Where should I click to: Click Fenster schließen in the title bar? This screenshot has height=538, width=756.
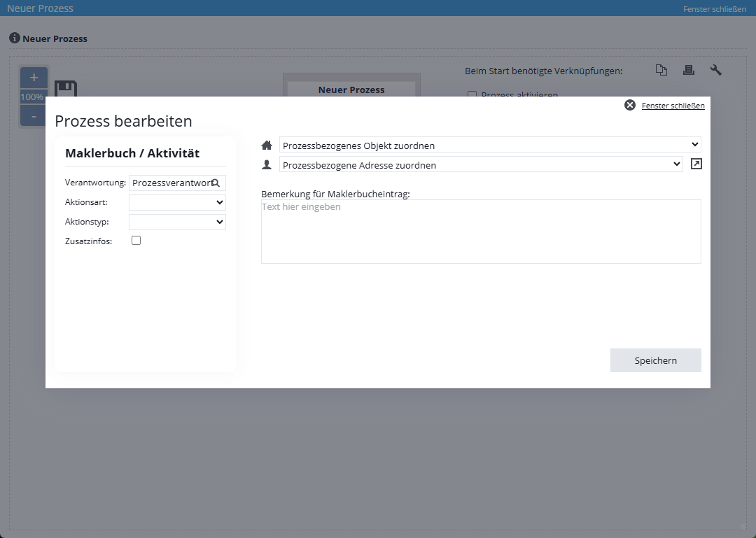tap(714, 9)
